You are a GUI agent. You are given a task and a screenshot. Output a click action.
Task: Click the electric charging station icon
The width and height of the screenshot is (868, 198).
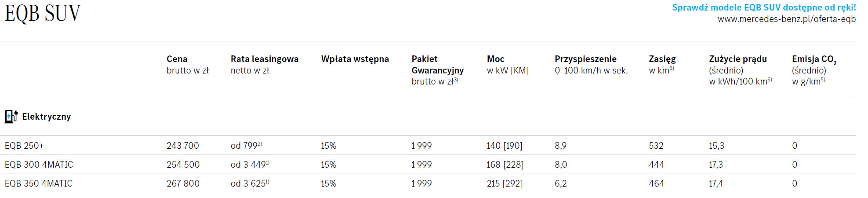click(11, 117)
